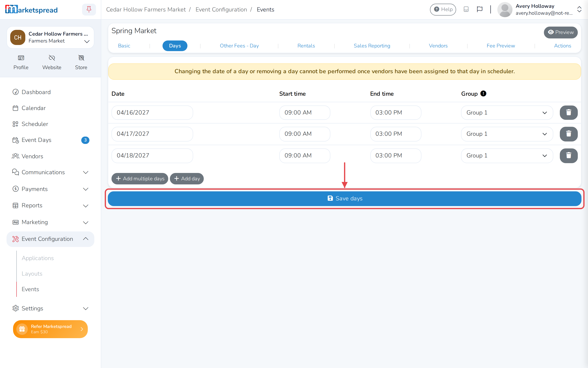The height and width of the screenshot is (368, 588).
Task: Switch to the Basic tab
Action: [x=124, y=46]
